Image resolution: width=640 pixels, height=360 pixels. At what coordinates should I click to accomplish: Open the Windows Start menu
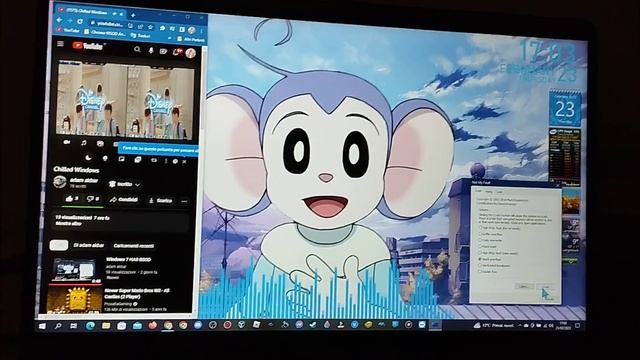pyautogui.click(x=42, y=326)
